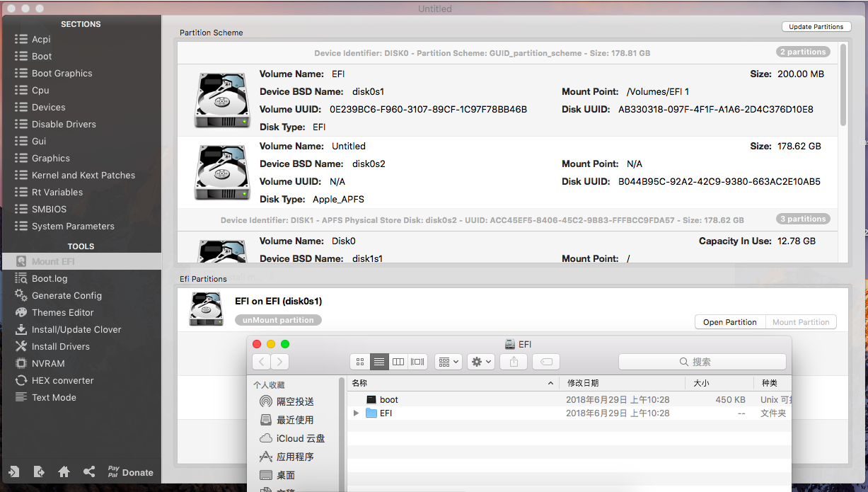Screen dimensions: 868x492
Task: Click the Volume UUID value 0E239BC6-F960-3107-89CF-1C97F78BB46B
Action: coord(428,109)
